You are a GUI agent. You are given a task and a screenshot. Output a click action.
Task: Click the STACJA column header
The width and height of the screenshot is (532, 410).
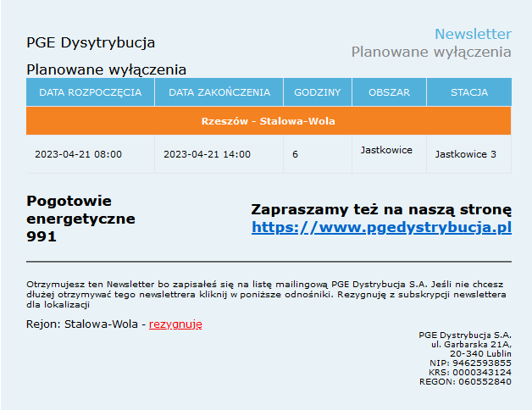tap(469, 92)
